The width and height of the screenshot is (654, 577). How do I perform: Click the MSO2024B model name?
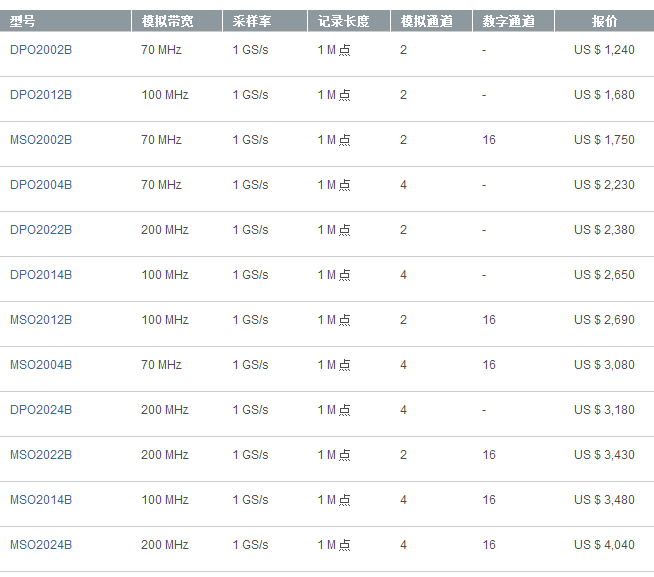[41, 545]
